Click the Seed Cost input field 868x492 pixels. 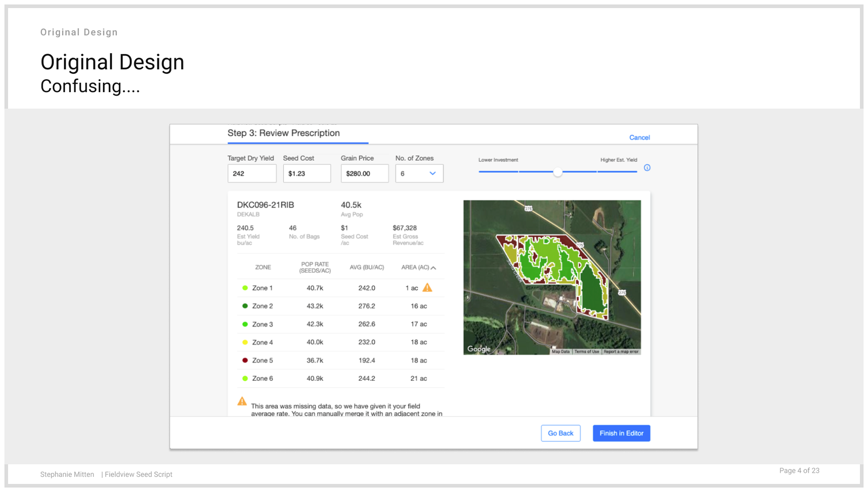pyautogui.click(x=307, y=173)
